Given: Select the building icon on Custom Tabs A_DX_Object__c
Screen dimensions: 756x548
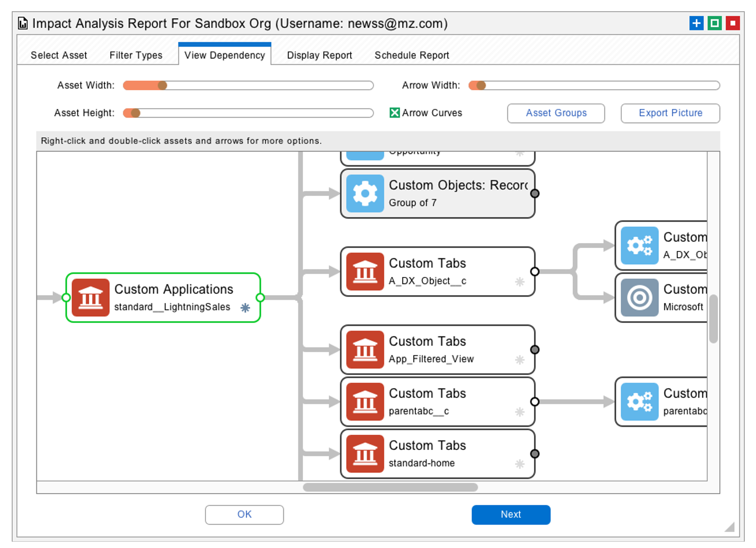Looking at the screenshot, I should [x=365, y=272].
